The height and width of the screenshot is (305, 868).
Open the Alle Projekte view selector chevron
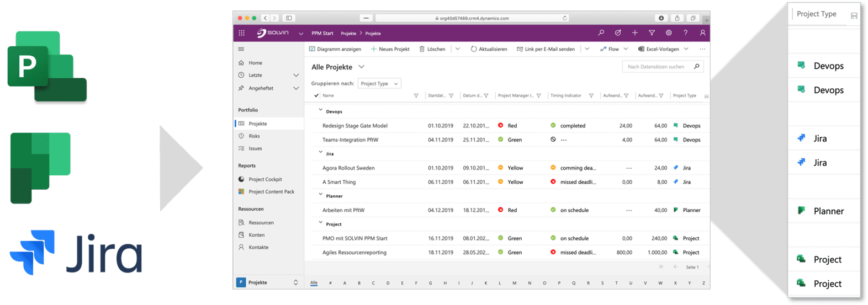(362, 67)
